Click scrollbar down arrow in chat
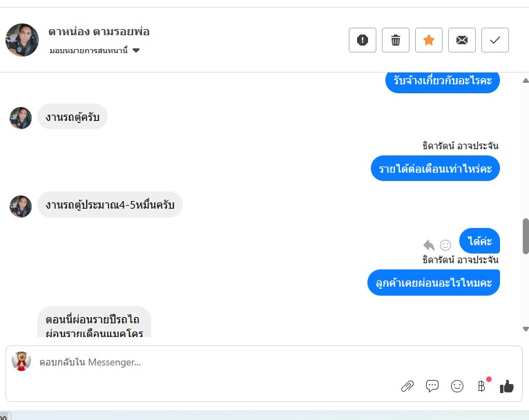Viewport: 529px width, 420px height. pos(526,329)
